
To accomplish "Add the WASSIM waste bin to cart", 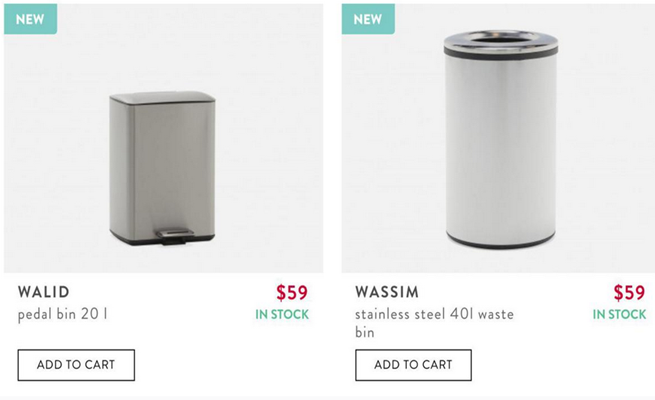I will point(413,365).
